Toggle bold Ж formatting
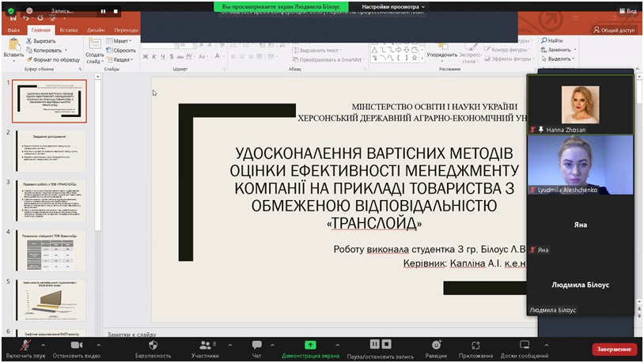644x363 pixels. pyautogui.click(x=146, y=57)
